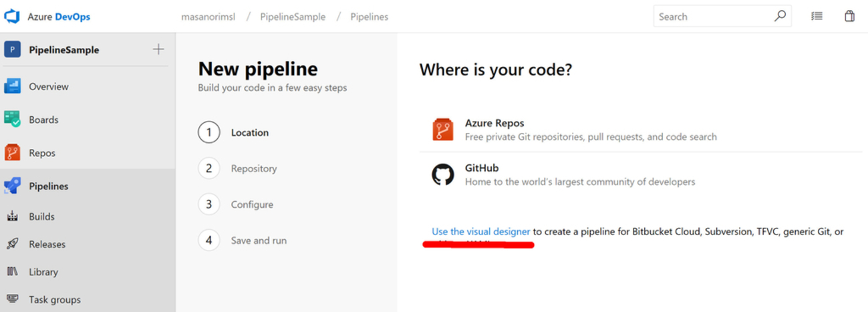Click the Releases rocket icon
868x312 pixels.
(12, 244)
